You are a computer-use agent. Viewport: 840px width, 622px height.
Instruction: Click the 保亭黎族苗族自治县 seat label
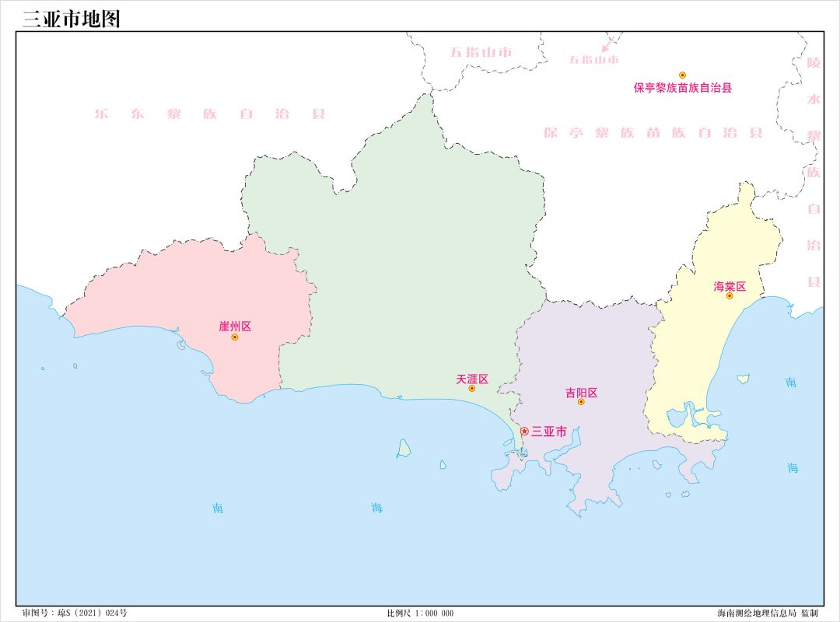point(683,88)
